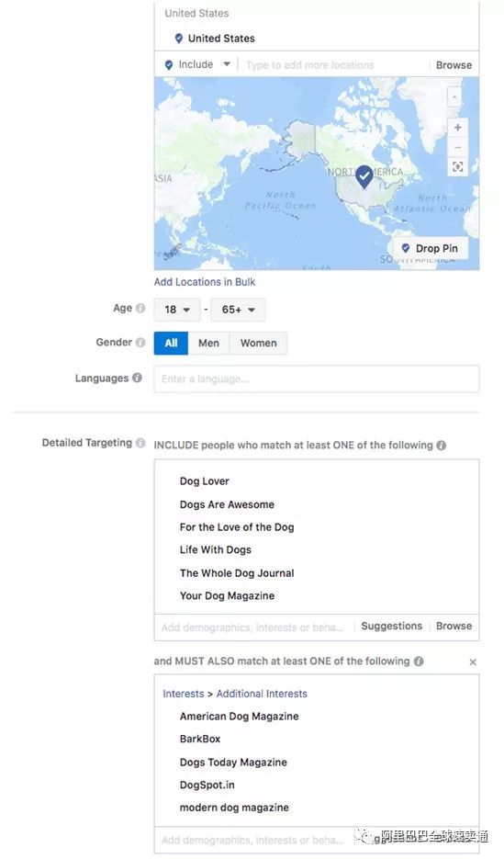Open Add Locations in Bulk link

point(205,282)
